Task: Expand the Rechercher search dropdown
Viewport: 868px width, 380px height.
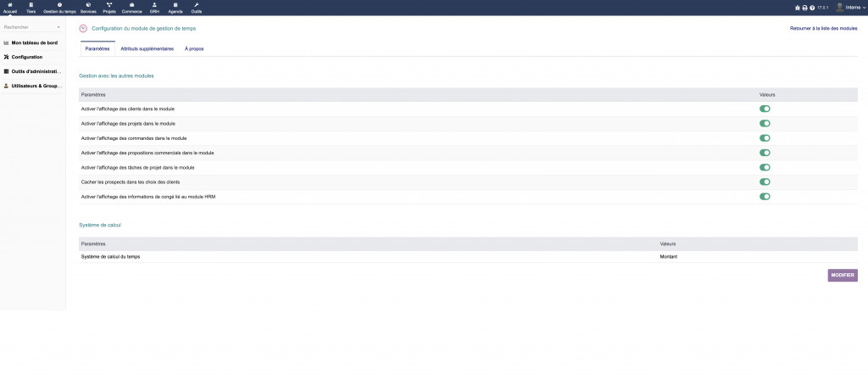Action: [x=32, y=26]
